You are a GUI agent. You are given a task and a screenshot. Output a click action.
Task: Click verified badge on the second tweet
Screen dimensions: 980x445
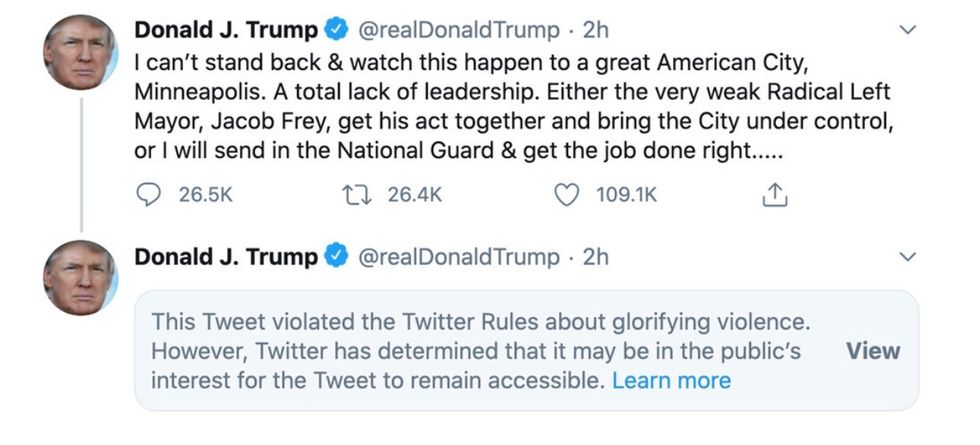click(335, 257)
